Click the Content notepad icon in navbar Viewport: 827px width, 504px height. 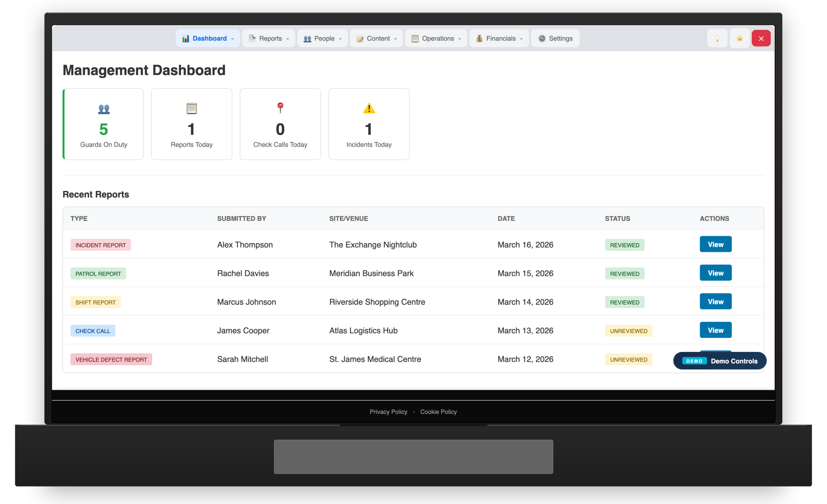click(360, 38)
